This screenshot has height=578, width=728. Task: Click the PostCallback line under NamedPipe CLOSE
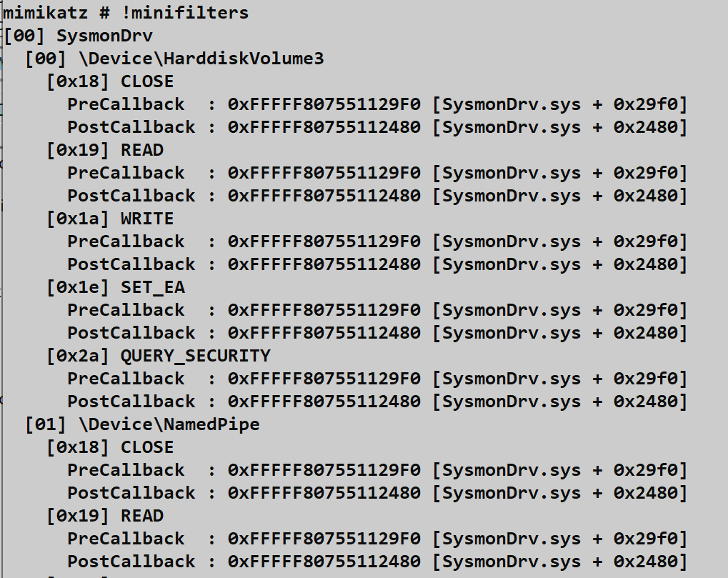(x=377, y=493)
